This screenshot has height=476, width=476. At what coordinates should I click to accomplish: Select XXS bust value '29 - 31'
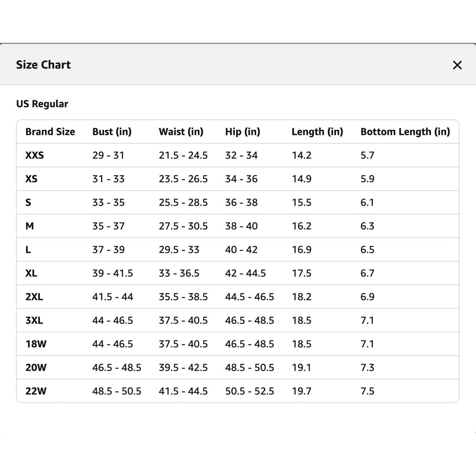tap(108, 155)
